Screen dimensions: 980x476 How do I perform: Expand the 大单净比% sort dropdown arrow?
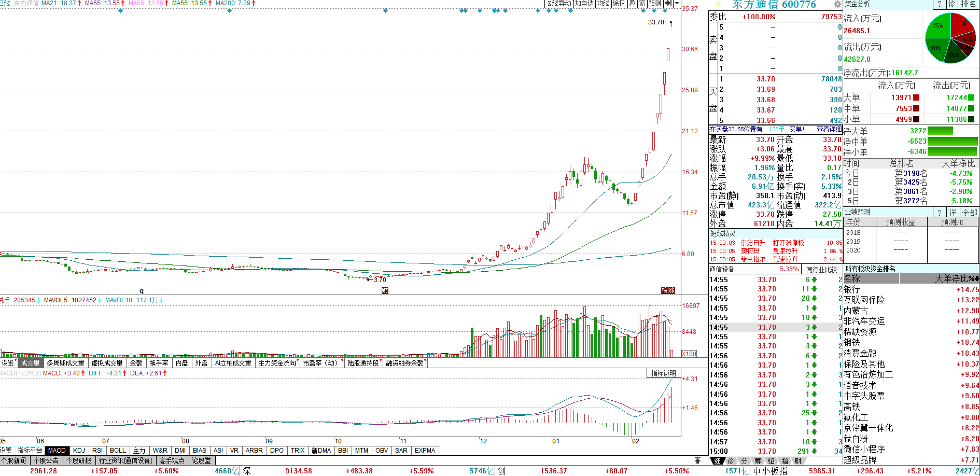click(977, 278)
